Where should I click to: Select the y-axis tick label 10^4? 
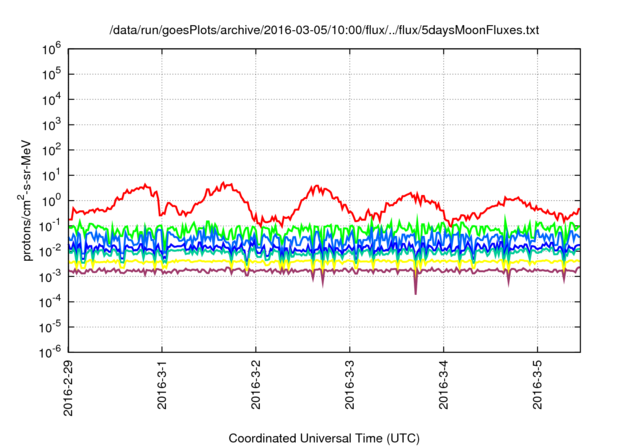pyautogui.click(x=51, y=100)
